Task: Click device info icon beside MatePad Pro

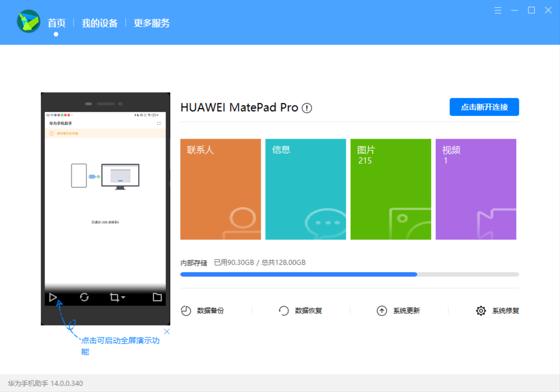Action: coord(307,108)
